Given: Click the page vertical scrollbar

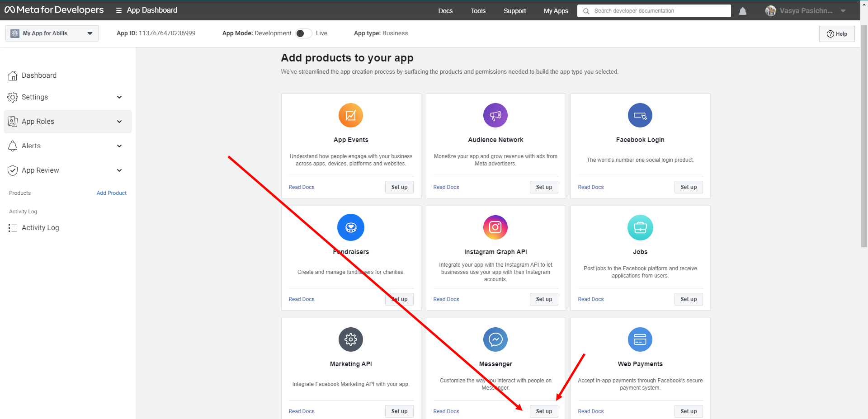Looking at the screenshot, I should [x=864, y=136].
